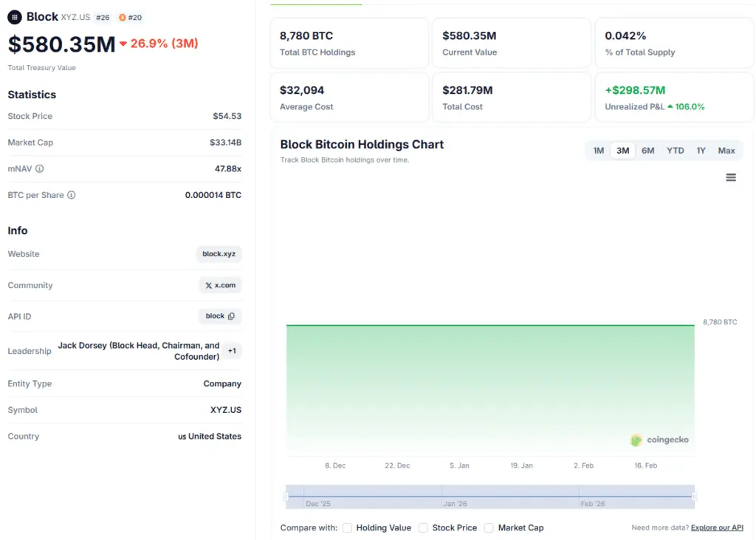Follow the Explore our API link
This screenshot has width=756, height=540.
717,527
